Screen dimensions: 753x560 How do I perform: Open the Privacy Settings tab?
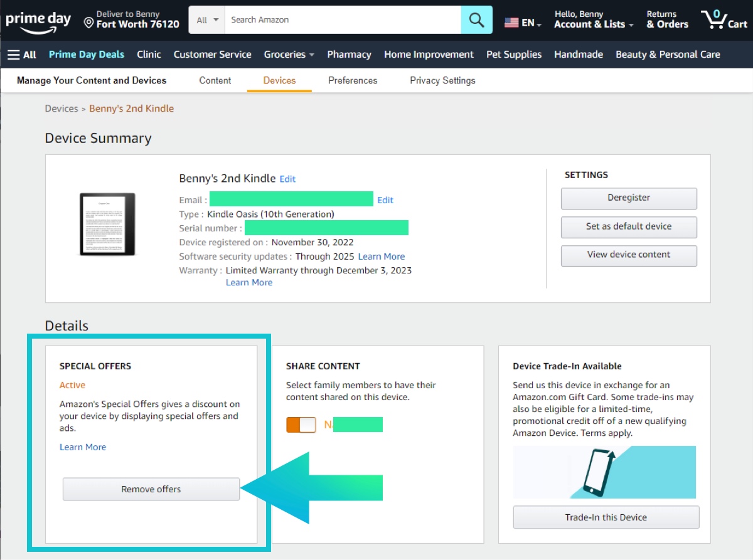[442, 80]
